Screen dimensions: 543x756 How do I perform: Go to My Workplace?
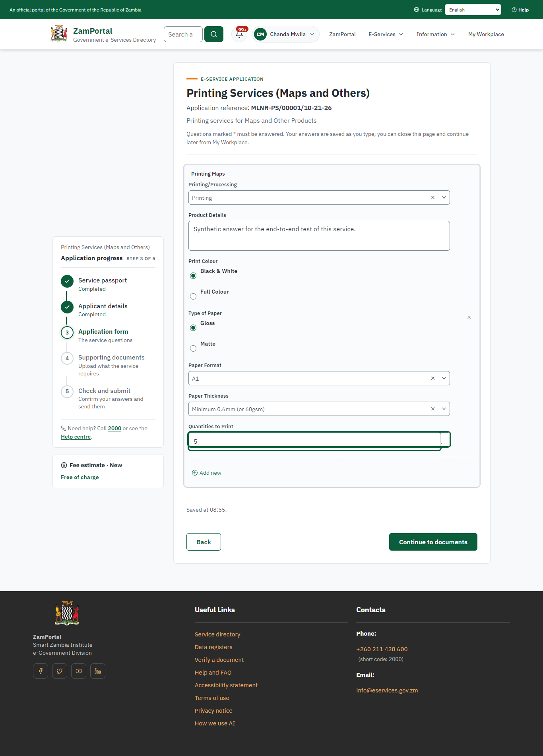pos(486,34)
